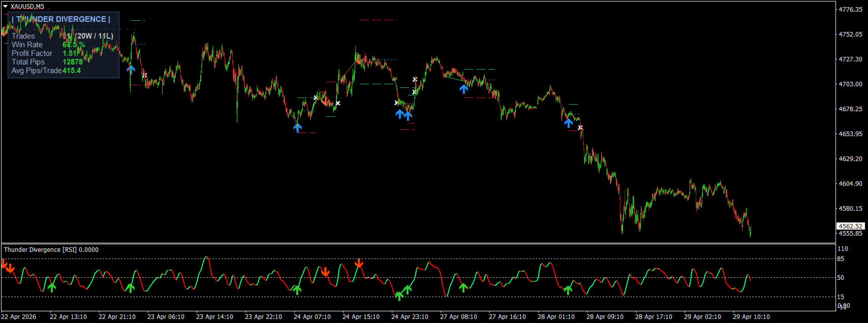868x323 pixels.
Task: Click the orange RSI arrow near 24 Apr 07:10
Action: pos(325,272)
